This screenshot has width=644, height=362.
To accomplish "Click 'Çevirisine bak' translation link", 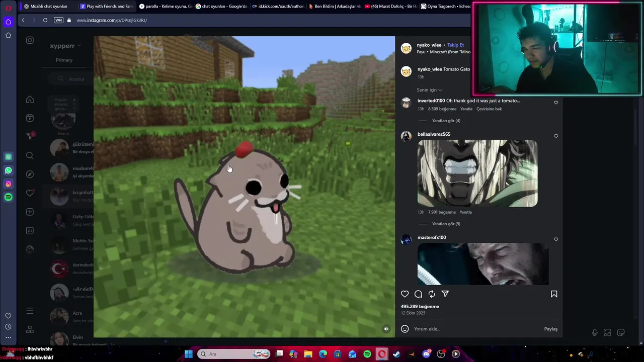I will tap(489, 109).
